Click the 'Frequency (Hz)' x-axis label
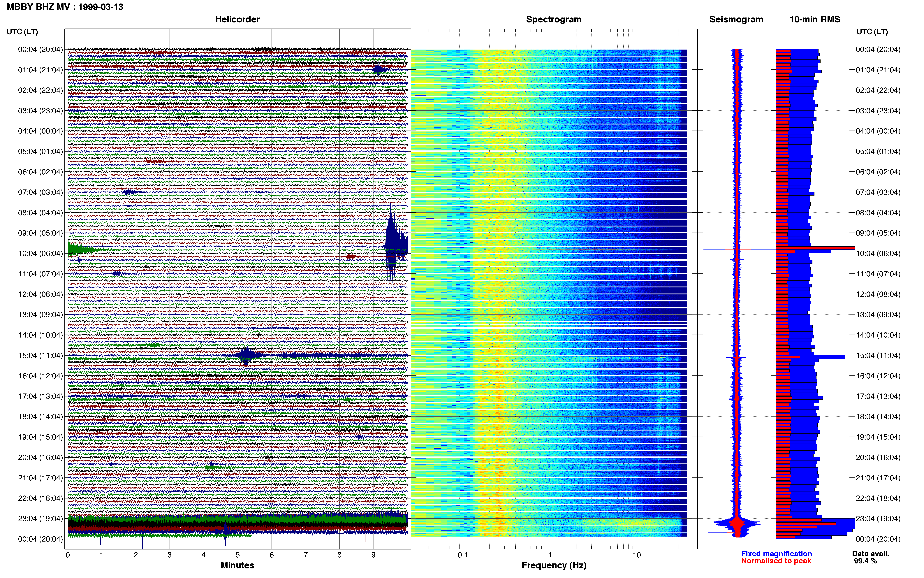Image resolution: width=924 pixels, height=578 pixels. click(x=554, y=565)
